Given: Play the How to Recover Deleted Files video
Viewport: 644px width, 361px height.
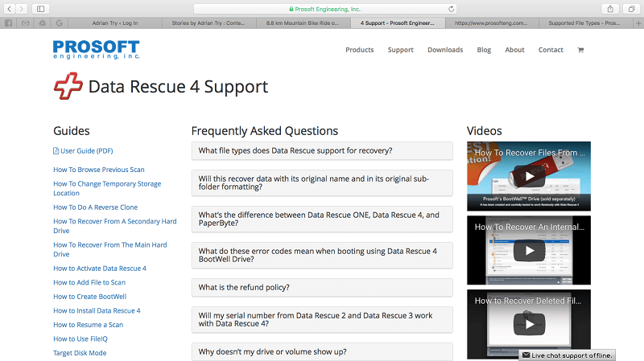Looking at the screenshot, I should (x=529, y=325).
